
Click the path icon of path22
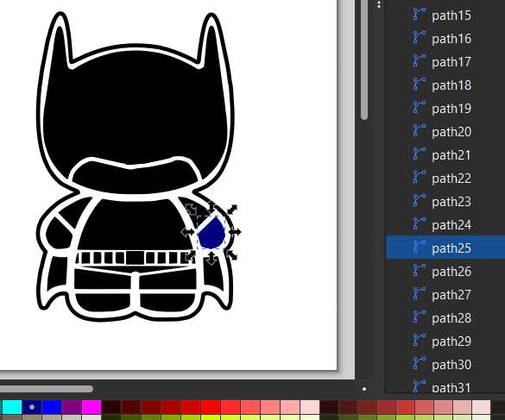(x=419, y=177)
